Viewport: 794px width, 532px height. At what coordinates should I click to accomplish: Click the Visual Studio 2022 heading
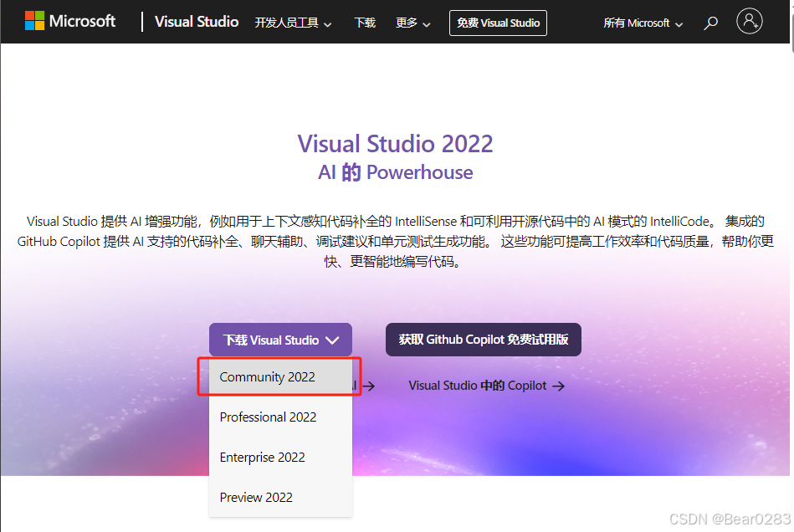pyautogui.click(x=395, y=143)
